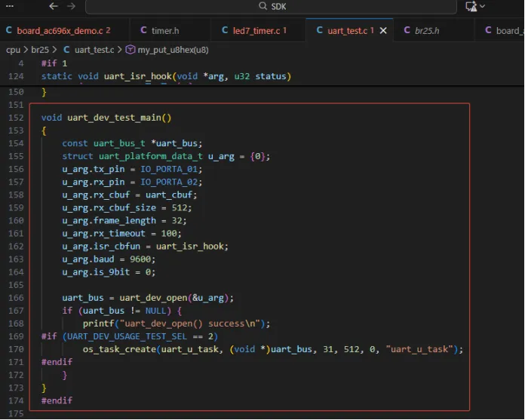This screenshot has width=525, height=420.
Task: Click the "uart_u_task" string literal
Action: (x=419, y=349)
